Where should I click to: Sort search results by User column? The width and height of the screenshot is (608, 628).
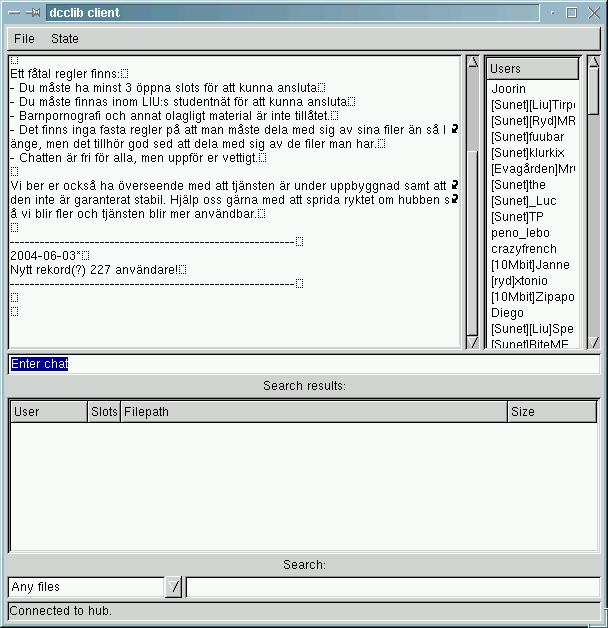[x=48, y=412]
